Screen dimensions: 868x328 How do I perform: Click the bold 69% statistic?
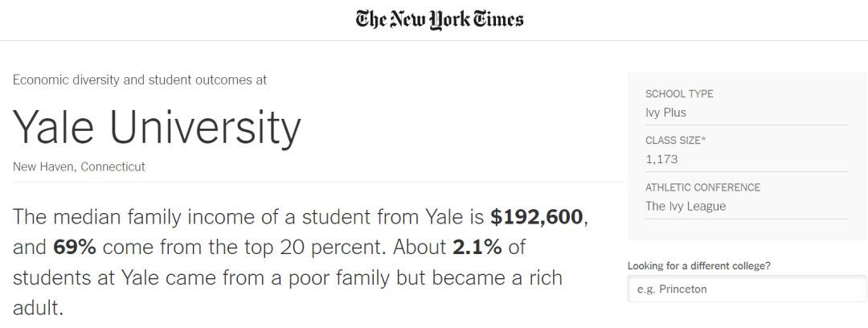point(74,247)
